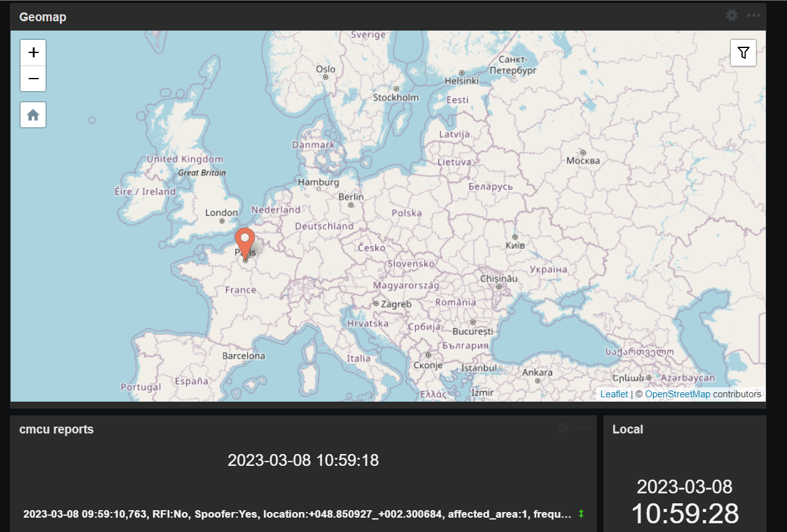Open Geomap panel three-dot menu
The width and height of the screenshot is (787, 532).
pyautogui.click(x=754, y=16)
